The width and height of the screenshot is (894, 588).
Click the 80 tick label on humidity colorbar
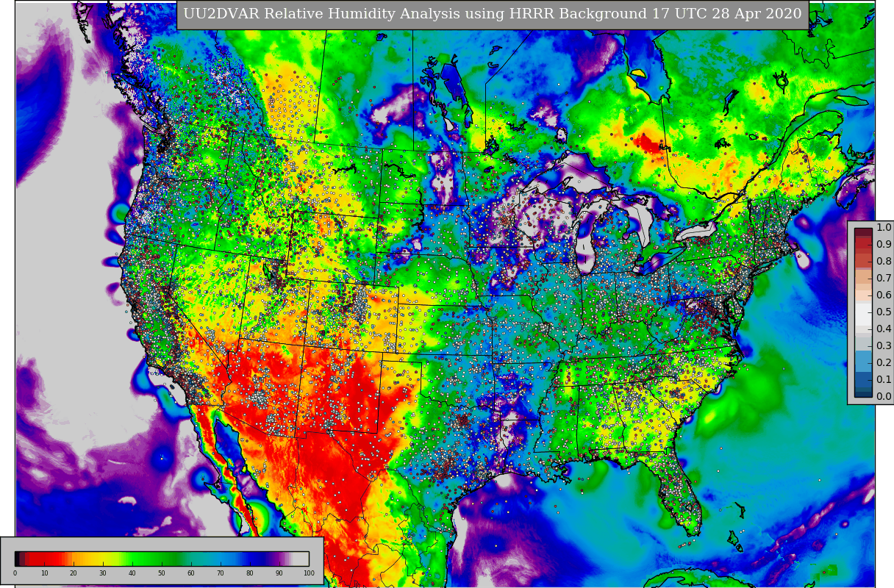(x=250, y=573)
